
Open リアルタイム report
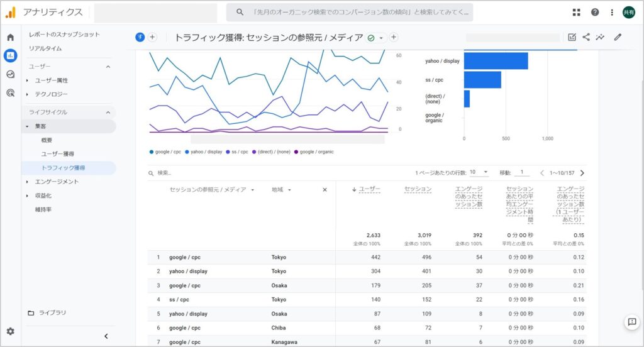[45, 48]
